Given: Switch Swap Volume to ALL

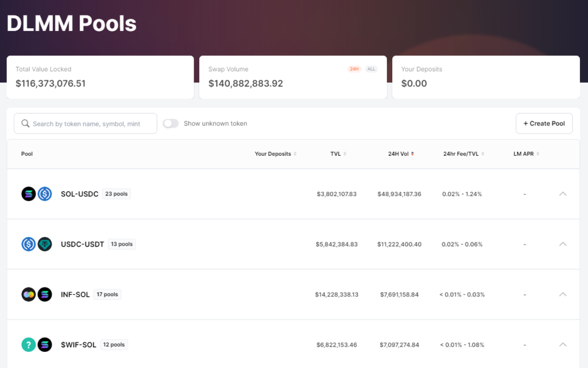Looking at the screenshot, I should tap(371, 69).
